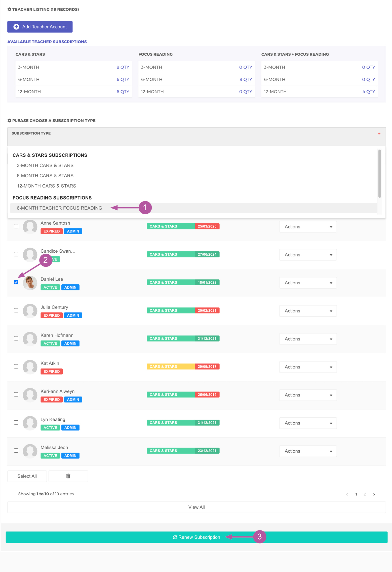
Task: Click Melissa Jeon's avatar icon
Action: point(30,451)
